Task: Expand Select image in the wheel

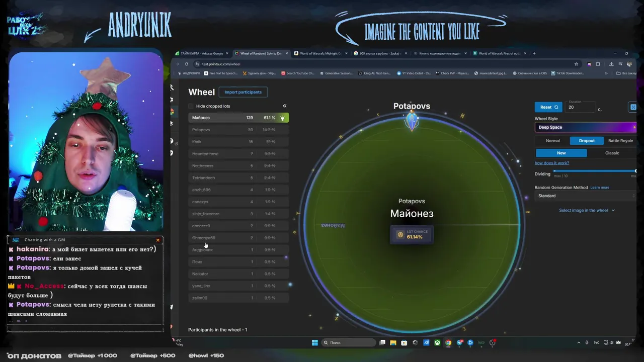Action: click(x=587, y=210)
